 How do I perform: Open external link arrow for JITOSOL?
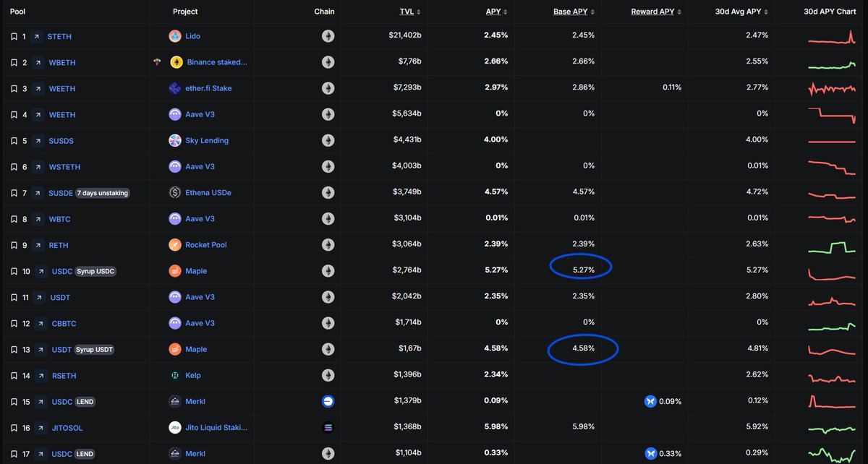pos(39,428)
